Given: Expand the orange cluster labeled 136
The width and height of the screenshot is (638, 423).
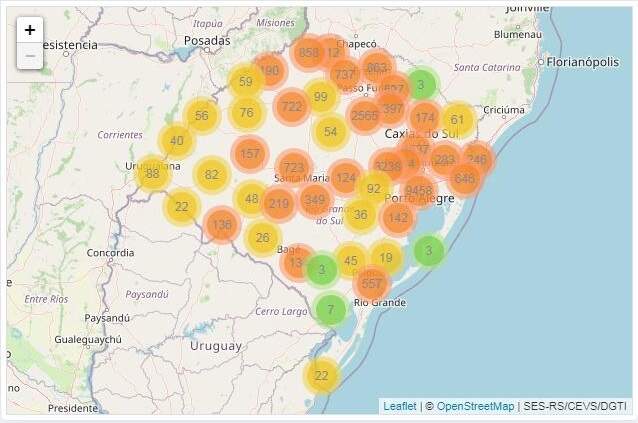Looking at the screenshot, I should 221,225.
